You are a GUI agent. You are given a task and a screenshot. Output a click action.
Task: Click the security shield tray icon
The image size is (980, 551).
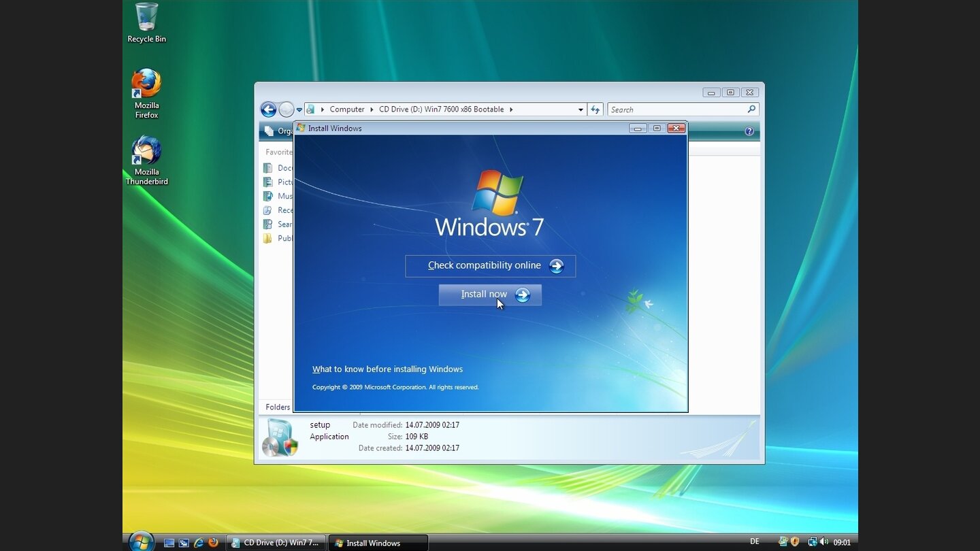tap(794, 542)
